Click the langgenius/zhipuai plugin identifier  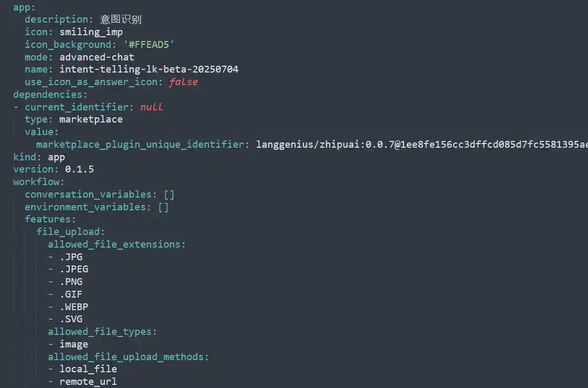click(422, 145)
